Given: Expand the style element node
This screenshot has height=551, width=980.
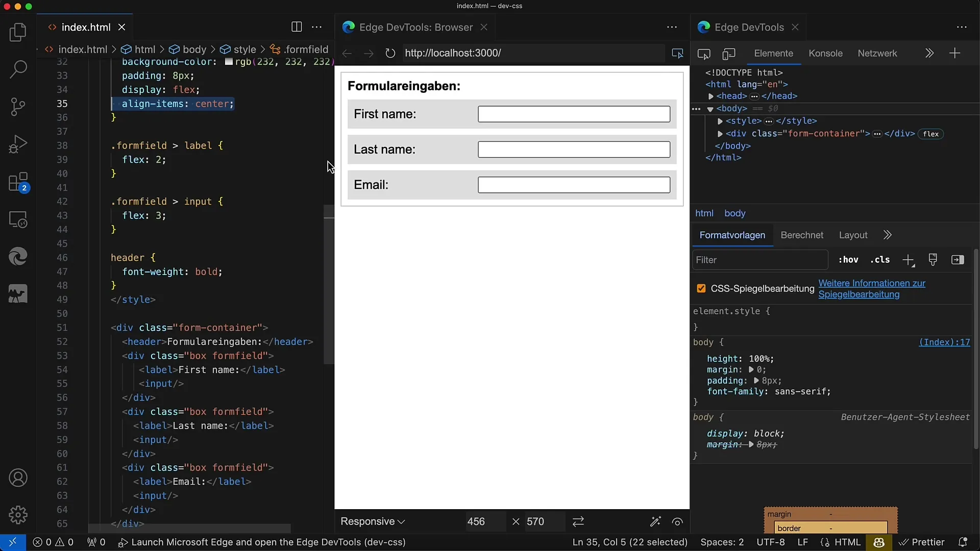Looking at the screenshot, I should (x=720, y=121).
